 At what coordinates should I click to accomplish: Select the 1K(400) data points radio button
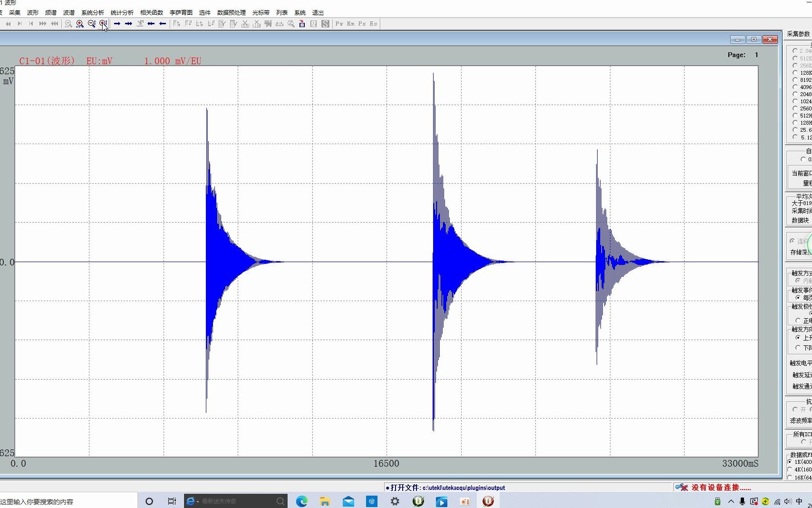pyautogui.click(x=790, y=462)
